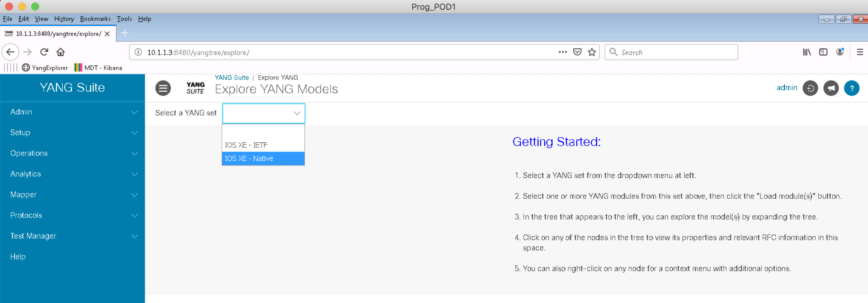Open the YangExplorer bookmark
The image size is (868, 303).
tap(45, 68)
